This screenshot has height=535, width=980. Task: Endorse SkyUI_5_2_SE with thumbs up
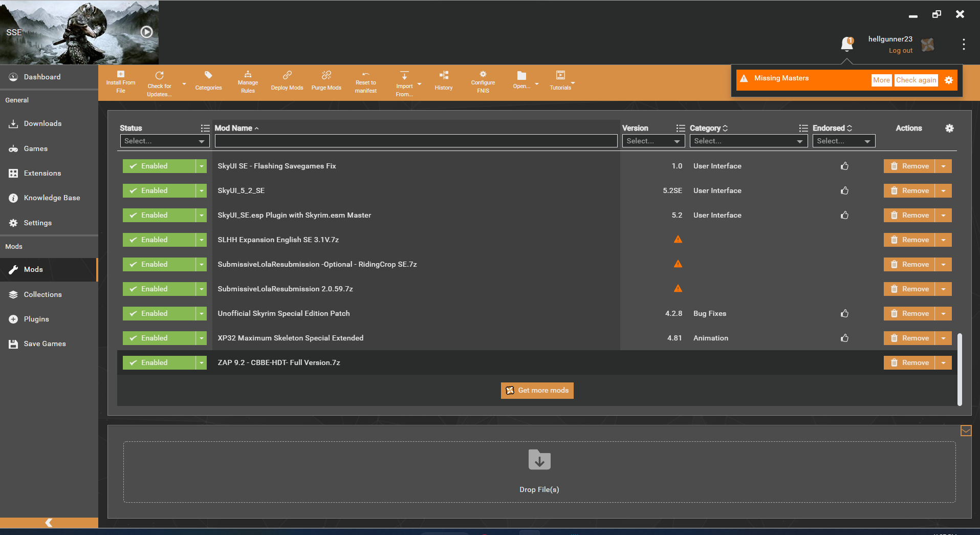click(844, 190)
